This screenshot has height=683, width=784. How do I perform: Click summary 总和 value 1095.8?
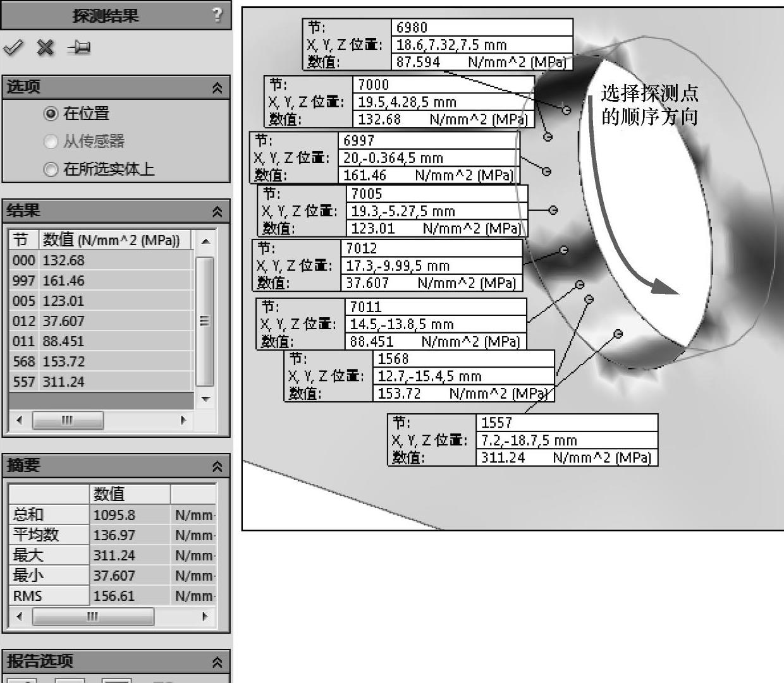click(x=130, y=515)
